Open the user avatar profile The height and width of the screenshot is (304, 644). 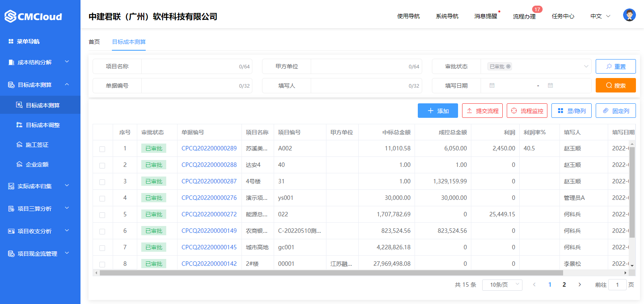tap(629, 15)
